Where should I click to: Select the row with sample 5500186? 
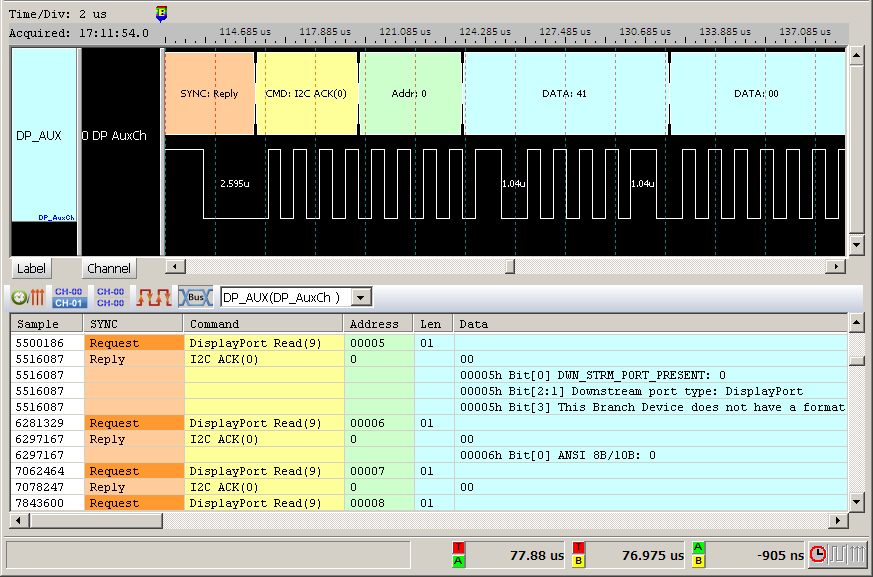47,343
